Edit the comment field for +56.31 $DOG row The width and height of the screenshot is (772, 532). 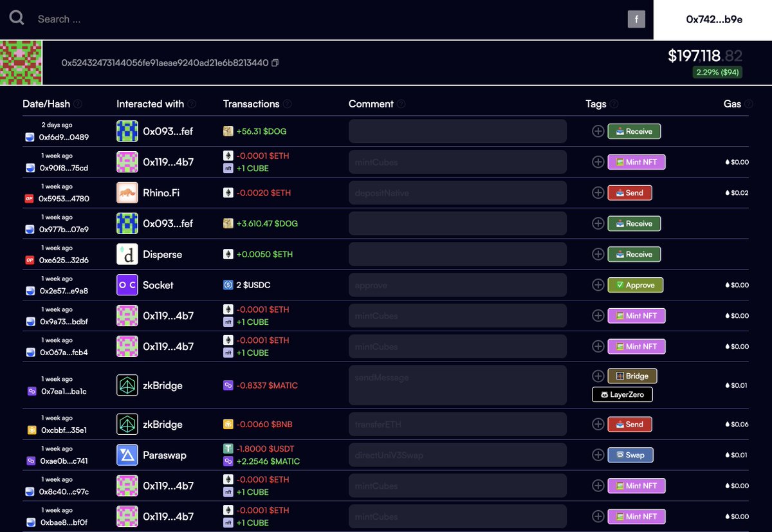coord(457,131)
